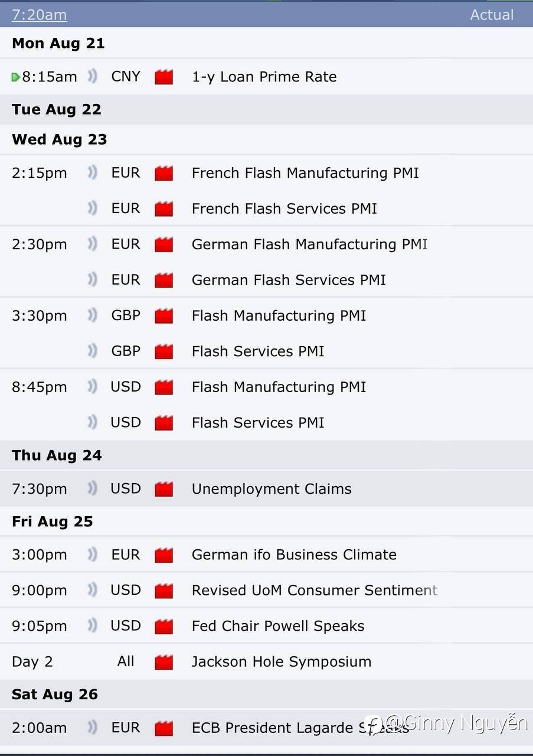Expand the 1-y Loan Prime Rate event
This screenshot has width=533, height=756.
coord(264,77)
